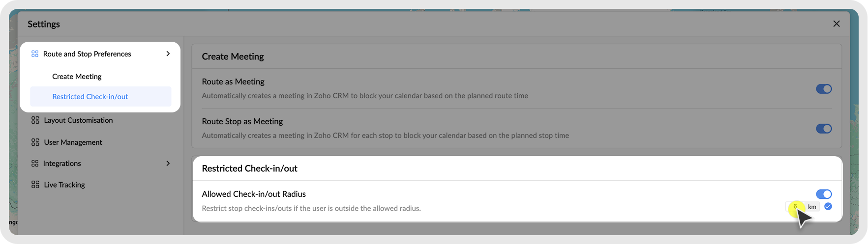Go to User Management label

tap(73, 142)
